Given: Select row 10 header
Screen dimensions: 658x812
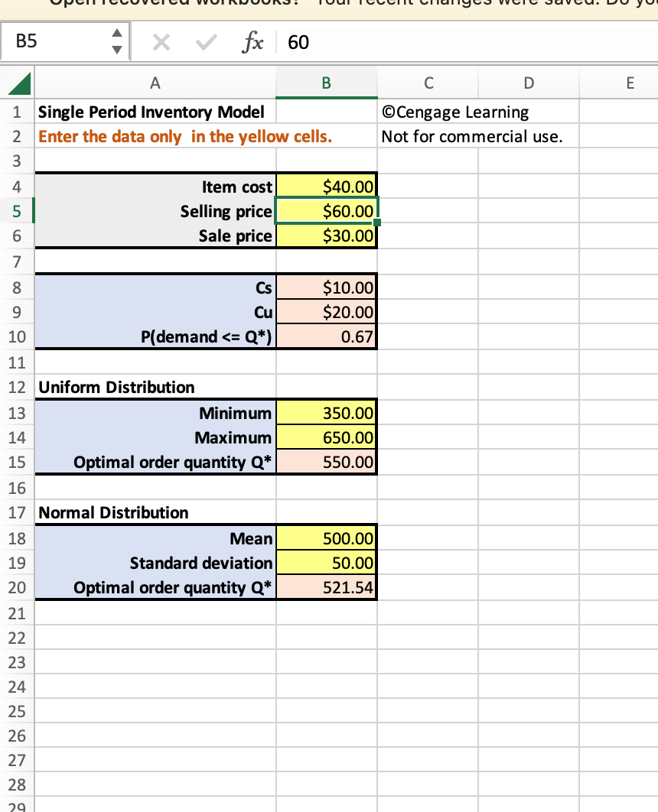Looking at the screenshot, I should point(17,336).
